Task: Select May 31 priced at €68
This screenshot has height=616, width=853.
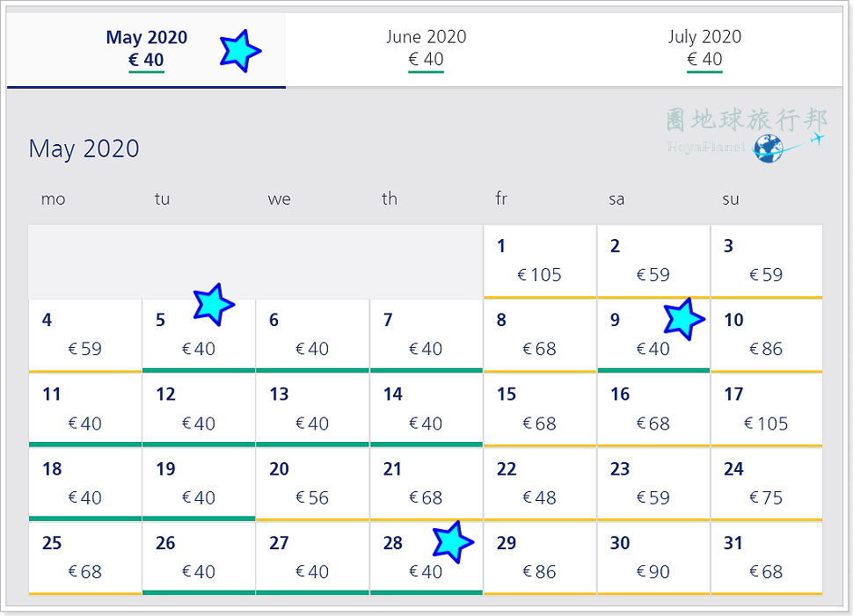Action: (766, 558)
